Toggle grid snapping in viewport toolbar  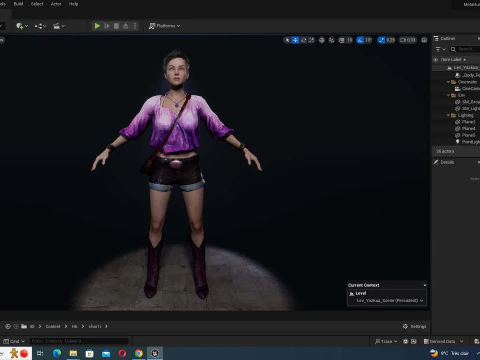342,40
